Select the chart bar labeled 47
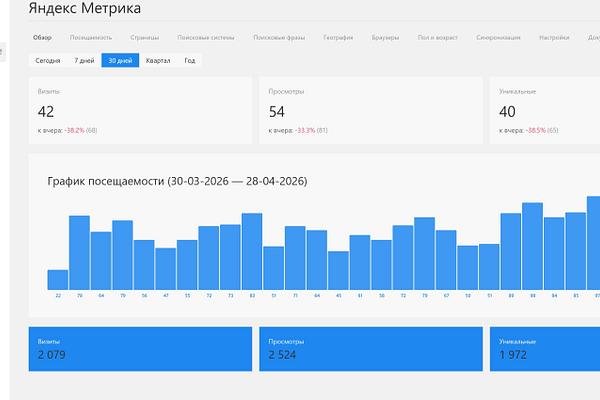 [x=166, y=269]
